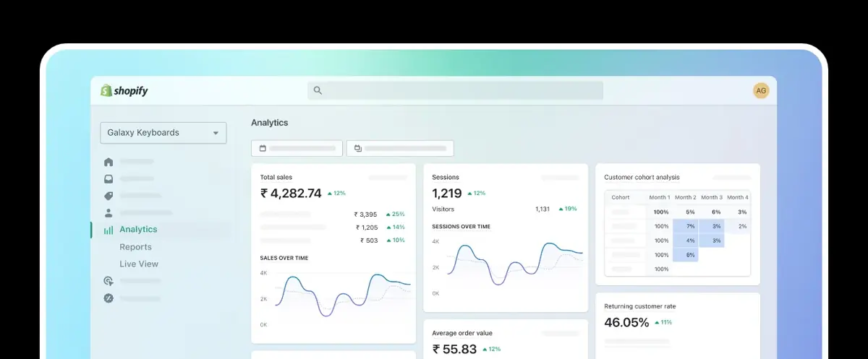Click the 7% cell in cohort table
Screen dimensions: 868x359
pos(686,226)
